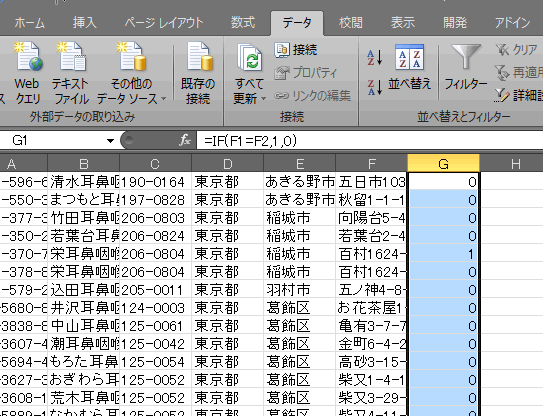Click the fx insert function button
This screenshot has width=543, height=416.
[185, 140]
